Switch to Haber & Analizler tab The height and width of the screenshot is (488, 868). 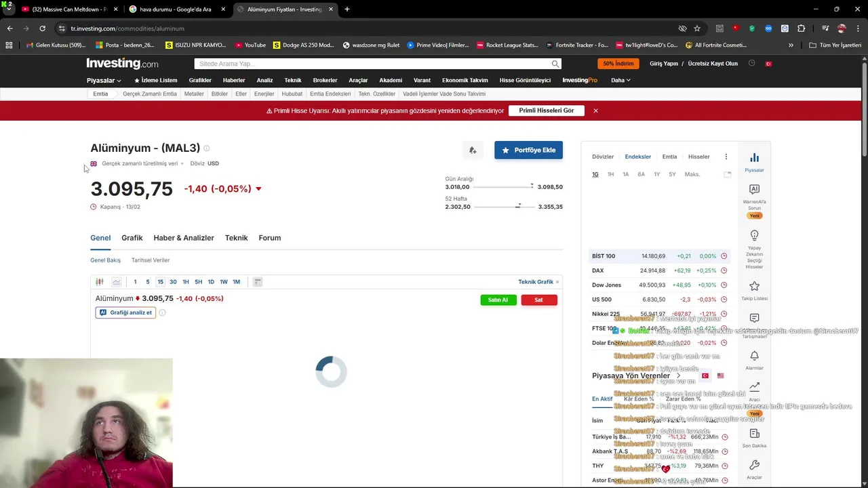point(184,238)
